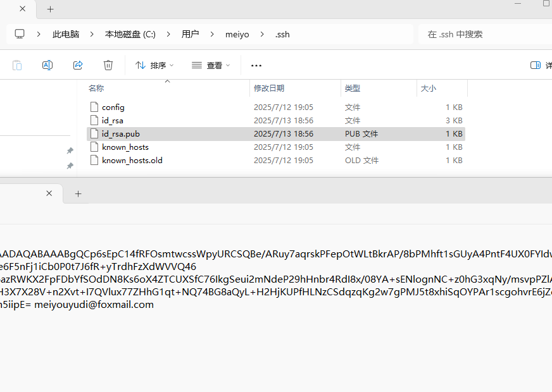Minimize the Explorer window

click(x=518, y=3)
